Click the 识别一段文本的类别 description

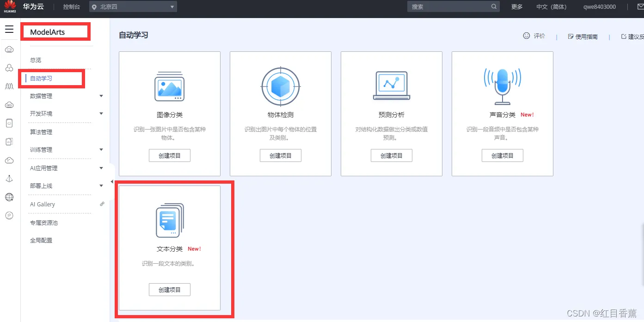pyautogui.click(x=169, y=264)
